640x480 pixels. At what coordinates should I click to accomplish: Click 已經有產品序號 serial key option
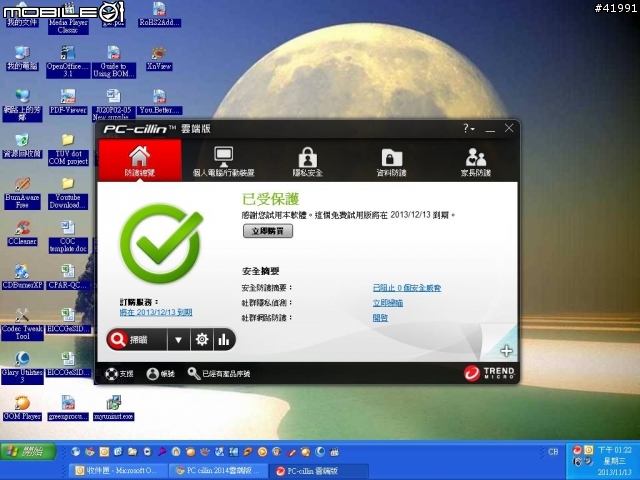[x=219, y=373]
